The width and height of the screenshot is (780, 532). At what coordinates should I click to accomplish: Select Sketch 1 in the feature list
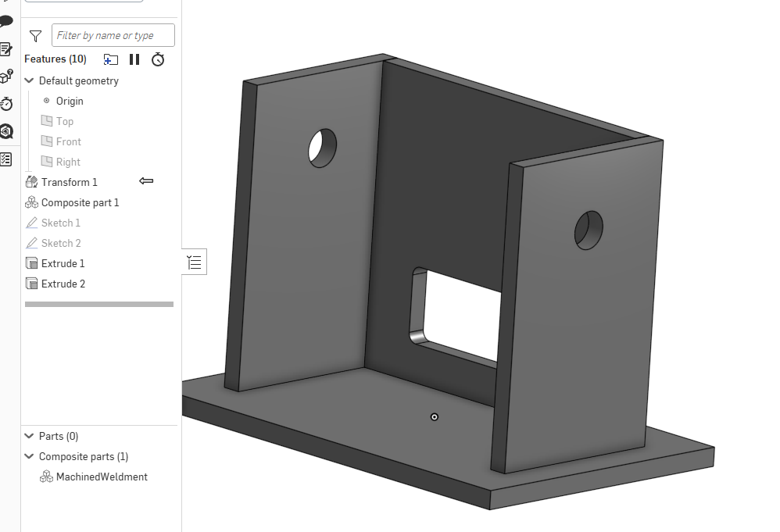pyautogui.click(x=61, y=223)
